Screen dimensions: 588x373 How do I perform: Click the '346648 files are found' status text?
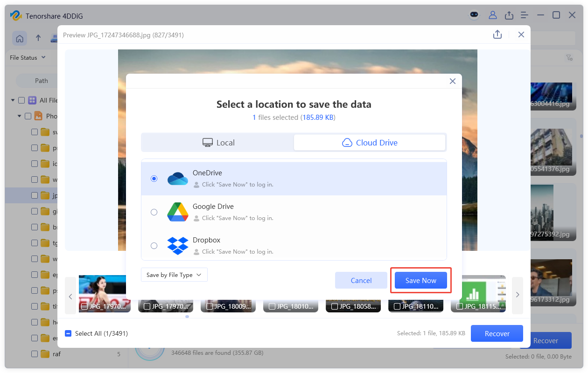217,353
